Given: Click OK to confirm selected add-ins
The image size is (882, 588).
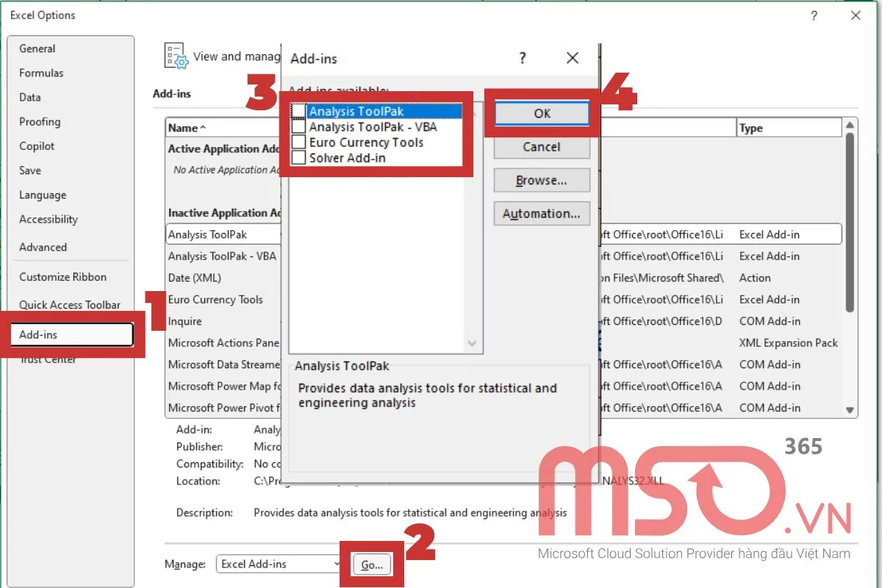Looking at the screenshot, I should [542, 113].
